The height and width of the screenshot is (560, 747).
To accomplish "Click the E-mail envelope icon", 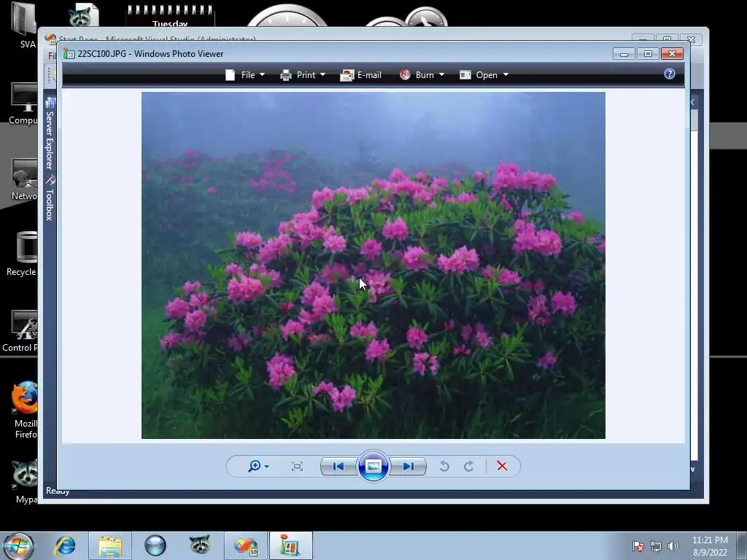I will click(x=347, y=75).
